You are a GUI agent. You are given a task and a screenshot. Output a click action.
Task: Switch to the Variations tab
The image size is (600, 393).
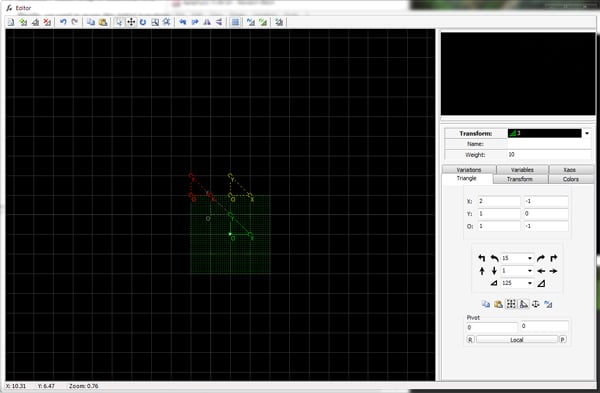[469, 170]
